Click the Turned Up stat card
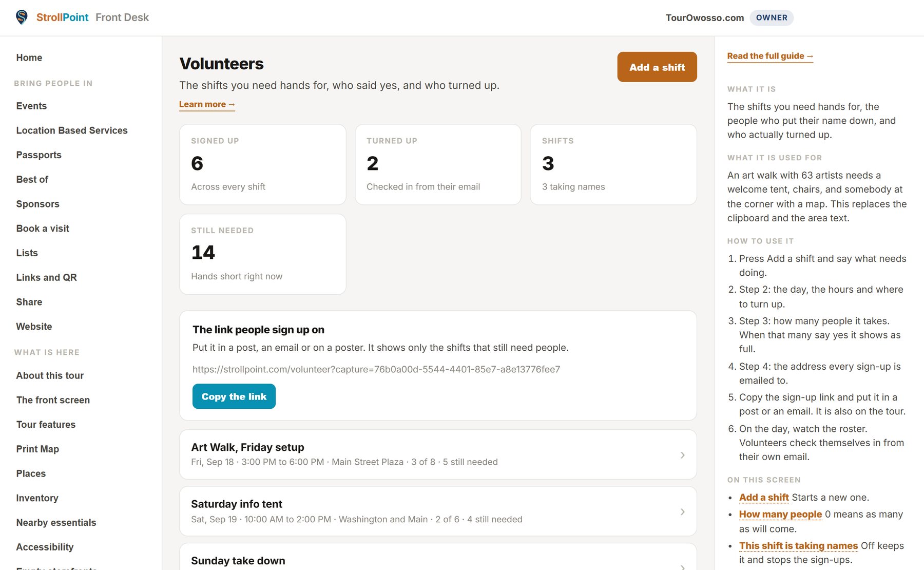 click(438, 164)
